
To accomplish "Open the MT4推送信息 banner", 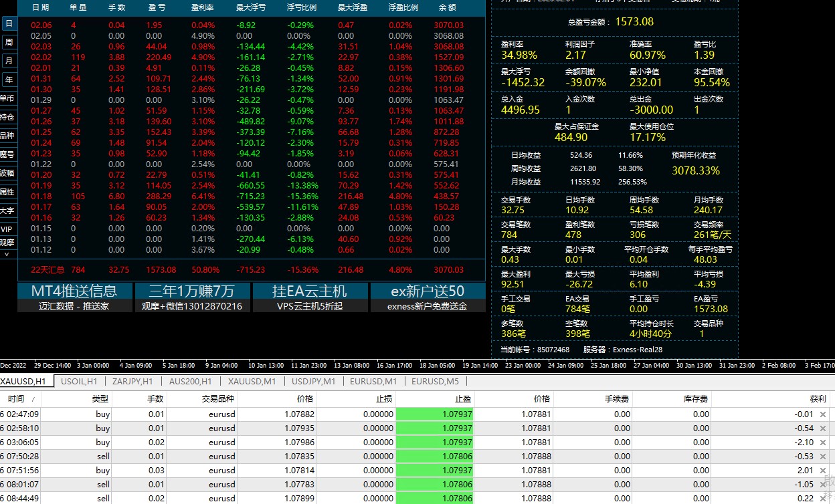I will coord(74,291).
